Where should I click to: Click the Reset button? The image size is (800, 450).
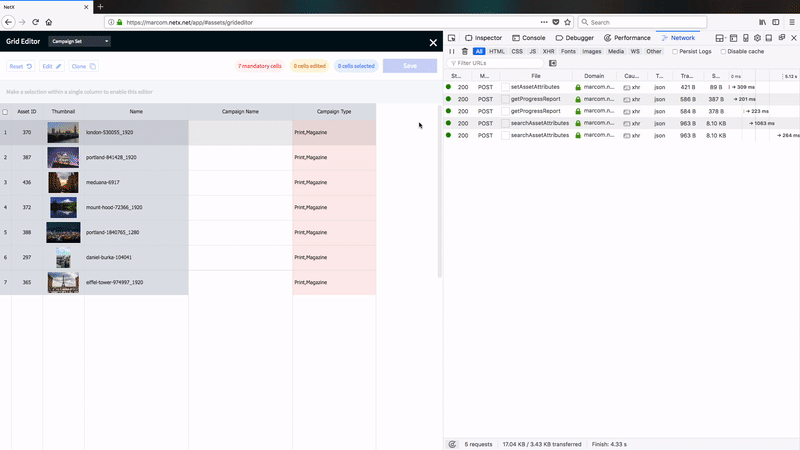click(21, 66)
